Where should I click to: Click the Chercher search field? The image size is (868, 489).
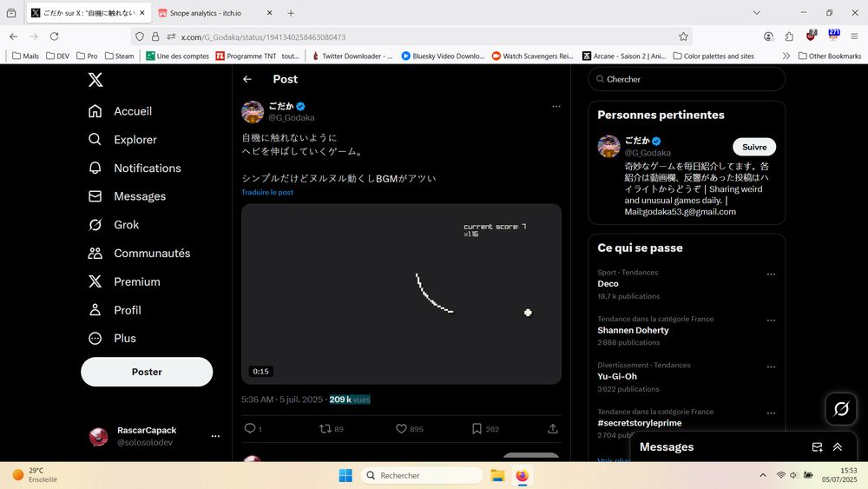[x=687, y=79]
